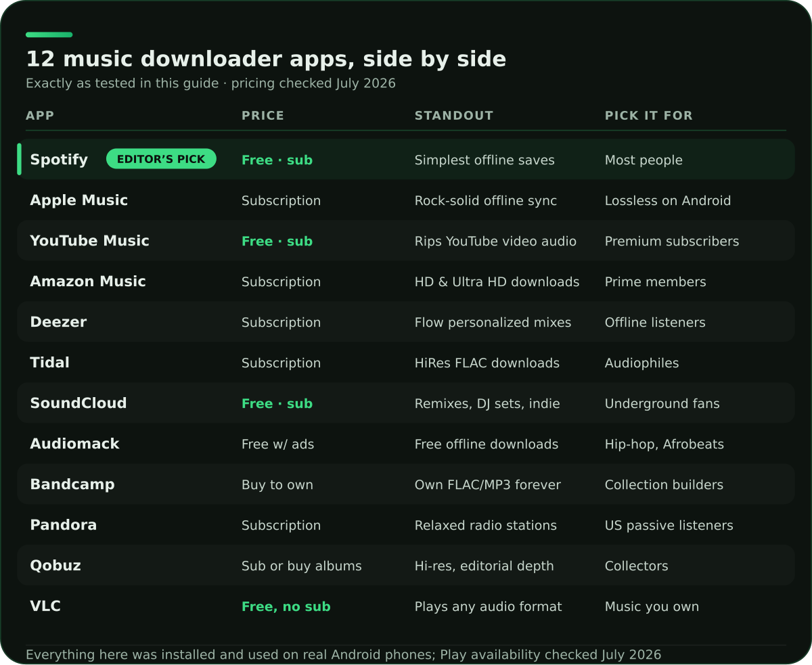Click Subscription price in Deezer row

coord(281,323)
